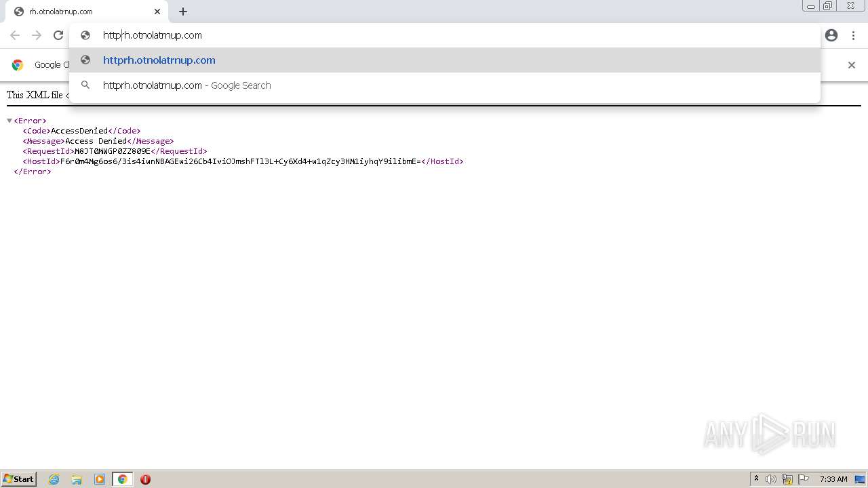Click the Show desktop button
This screenshot has width=868, height=488.
click(x=860, y=479)
